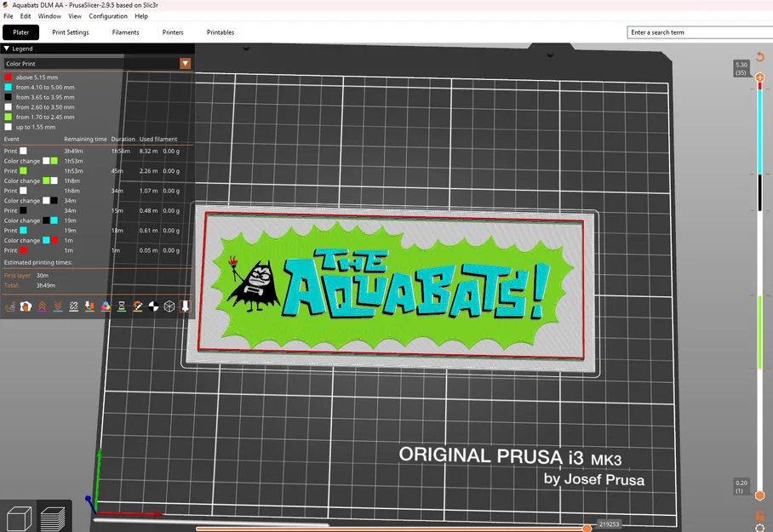The height and width of the screenshot is (532, 773).
Task: Click the cyan segment of the vertical layer slider
Action: pyautogui.click(x=759, y=130)
